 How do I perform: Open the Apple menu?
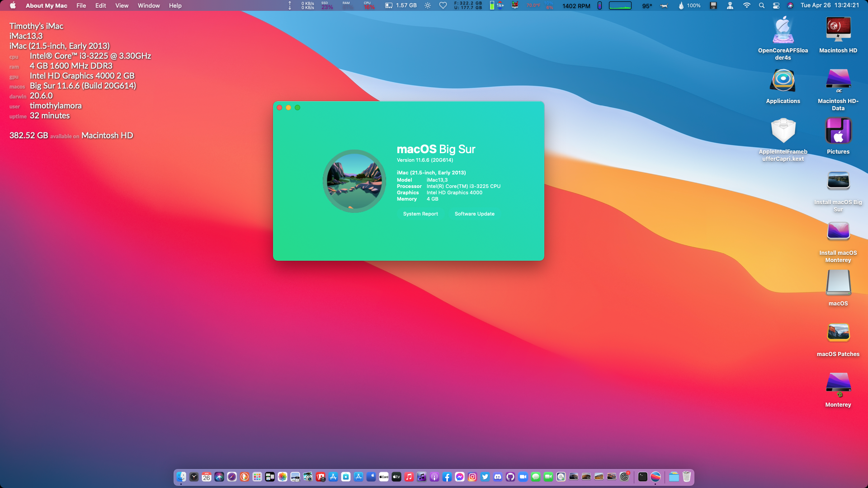13,5
